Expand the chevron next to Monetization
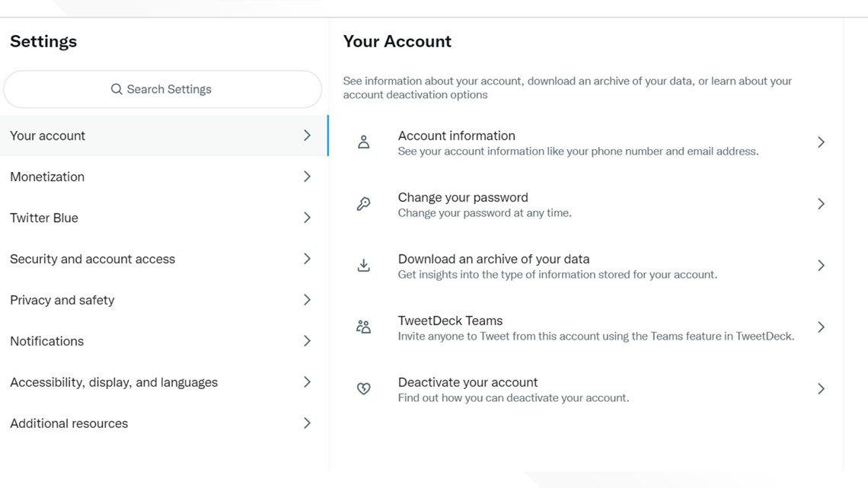This screenshot has width=868, height=488. pyautogui.click(x=308, y=177)
